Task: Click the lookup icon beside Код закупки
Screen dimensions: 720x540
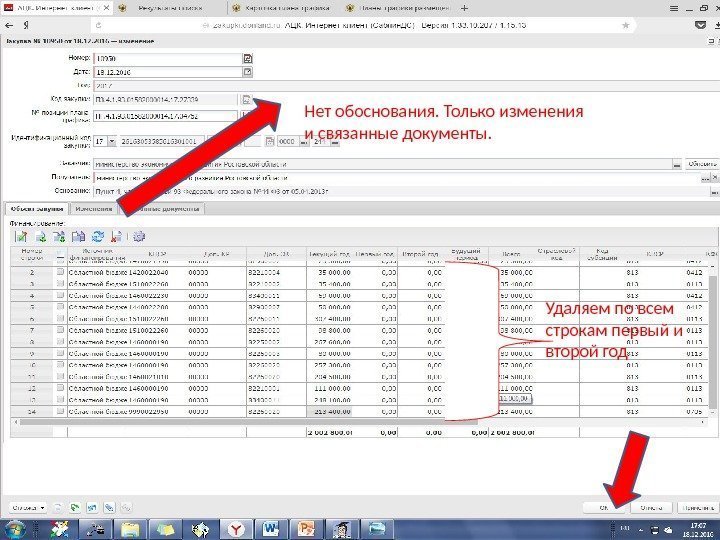Action: pyautogui.click(x=246, y=99)
